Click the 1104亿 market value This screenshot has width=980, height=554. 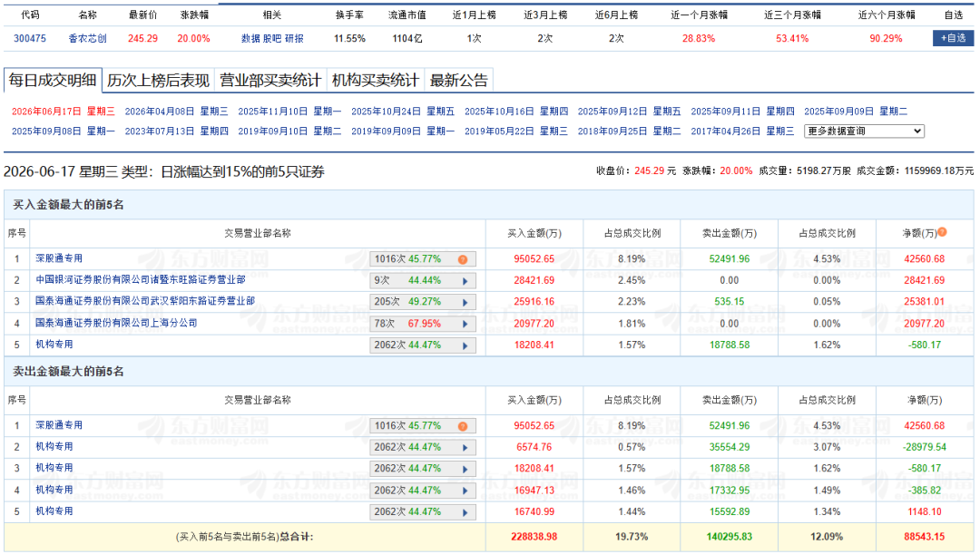point(407,39)
